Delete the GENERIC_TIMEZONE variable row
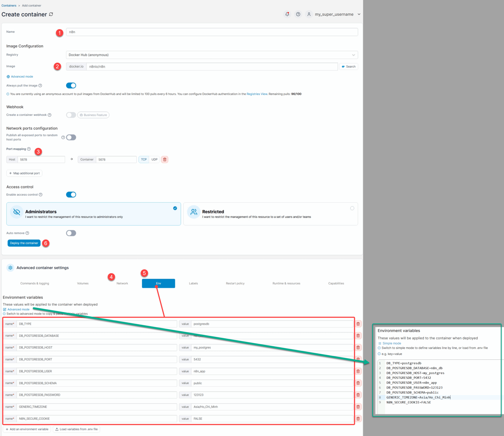This screenshot has height=436, width=504. 358,407
